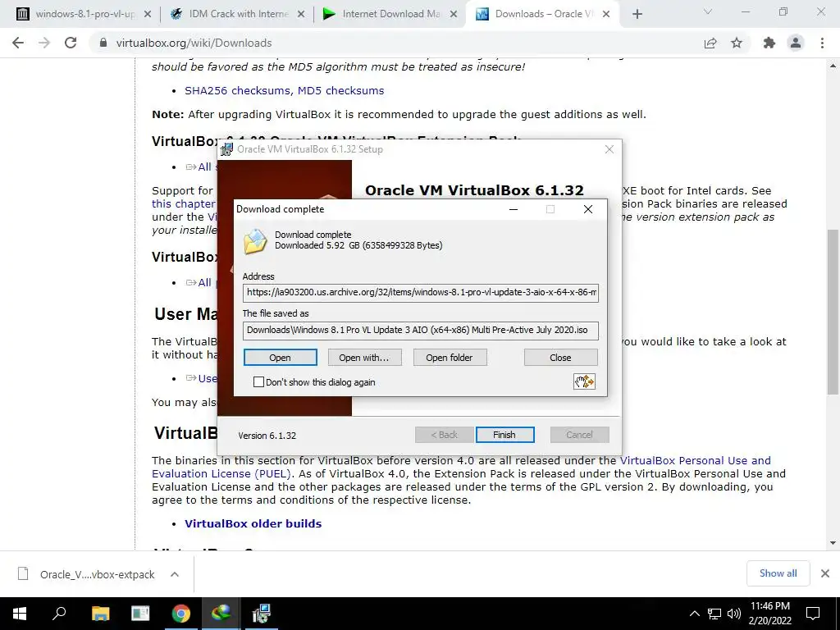The image size is (840, 630).
Task: Open Action Center notifications icon
Action: (x=813, y=614)
